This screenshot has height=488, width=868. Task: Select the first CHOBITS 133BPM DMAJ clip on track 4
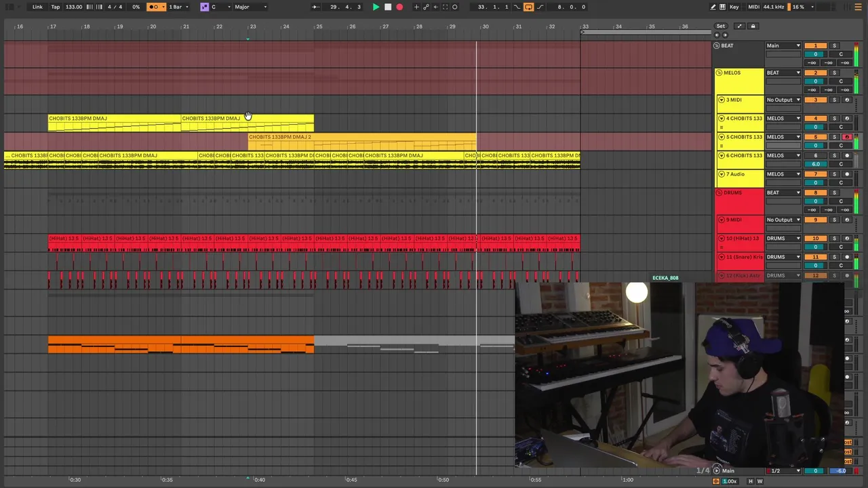tap(115, 123)
